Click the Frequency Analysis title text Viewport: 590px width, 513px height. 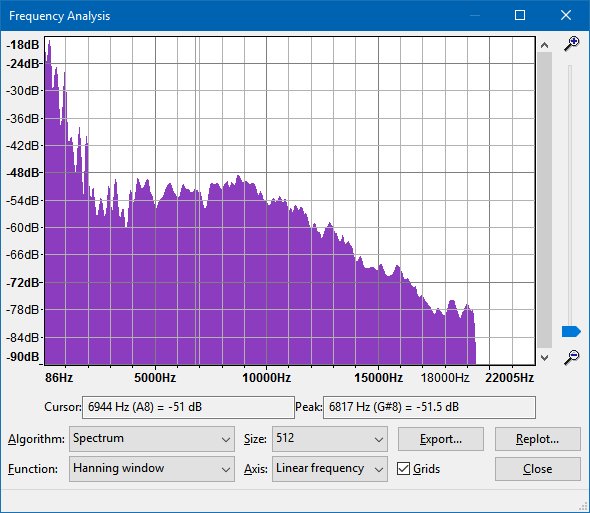59,16
